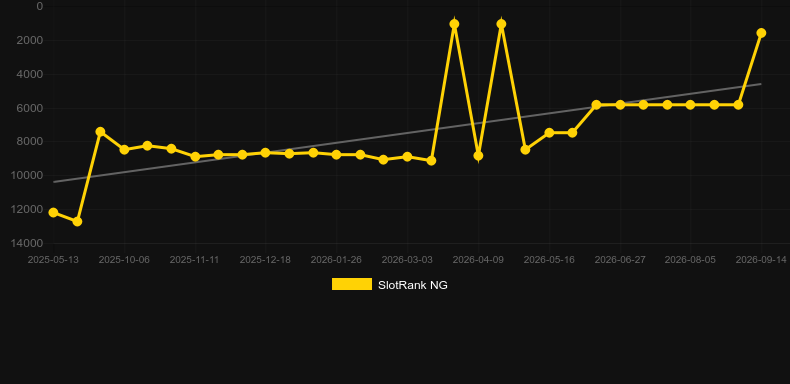790x384 pixels.
Task: Select the dip point above 2026-04-09
Action: [478, 156]
